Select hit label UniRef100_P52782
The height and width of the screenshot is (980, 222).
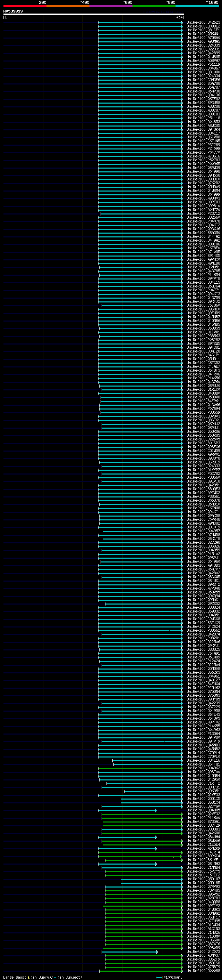[x=203, y=473]
